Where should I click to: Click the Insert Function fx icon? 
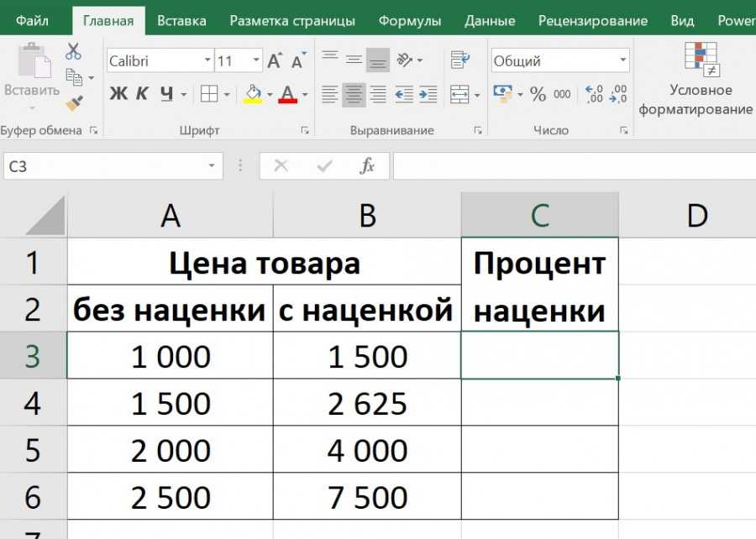click(367, 166)
